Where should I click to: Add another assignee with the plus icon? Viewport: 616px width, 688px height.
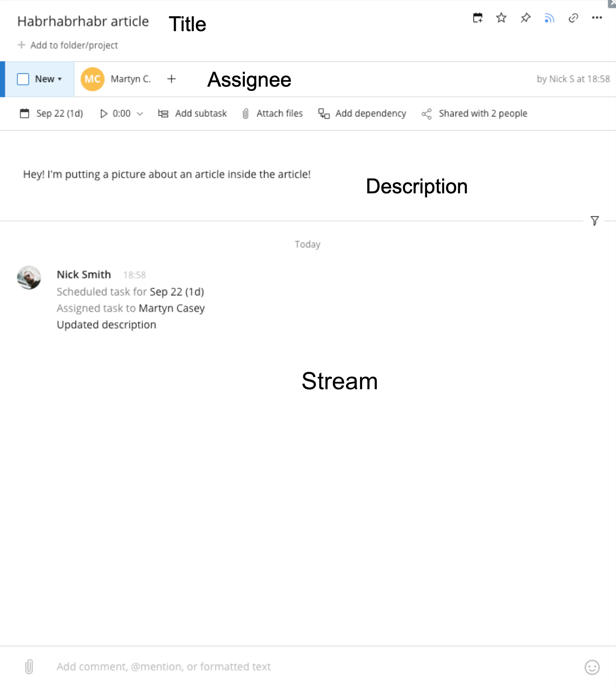(x=171, y=79)
